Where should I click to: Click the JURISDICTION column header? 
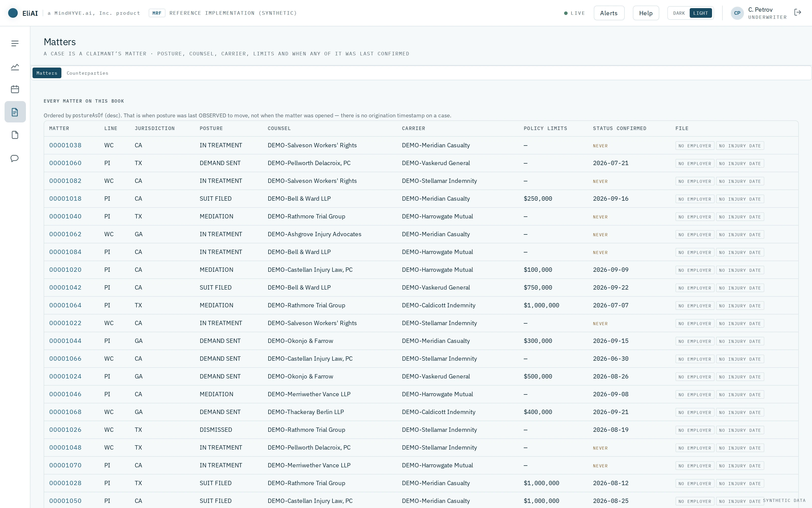(154, 128)
